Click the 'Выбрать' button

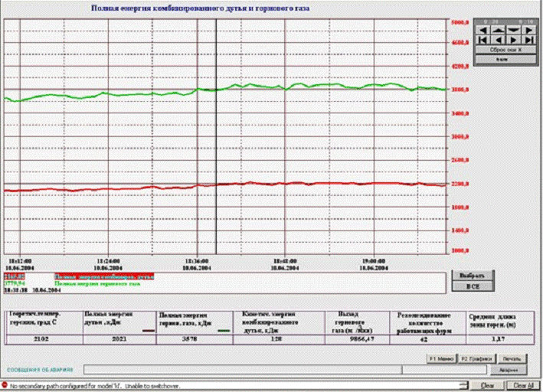[473, 276]
